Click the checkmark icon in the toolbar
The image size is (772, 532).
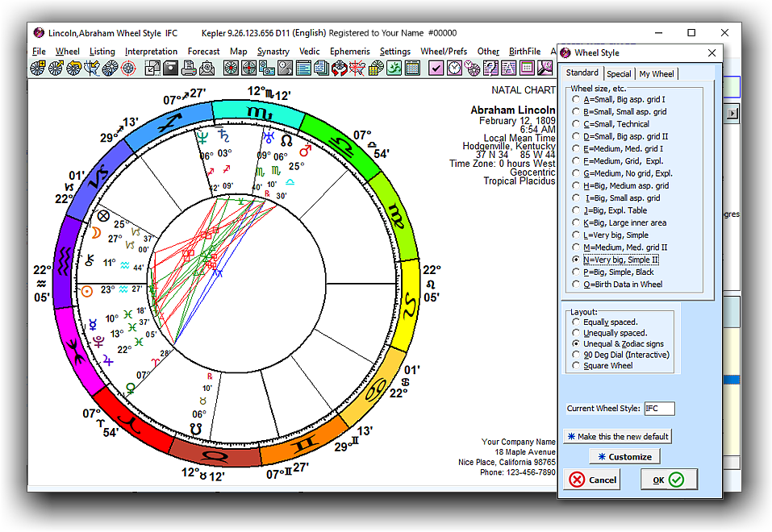click(436, 69)
